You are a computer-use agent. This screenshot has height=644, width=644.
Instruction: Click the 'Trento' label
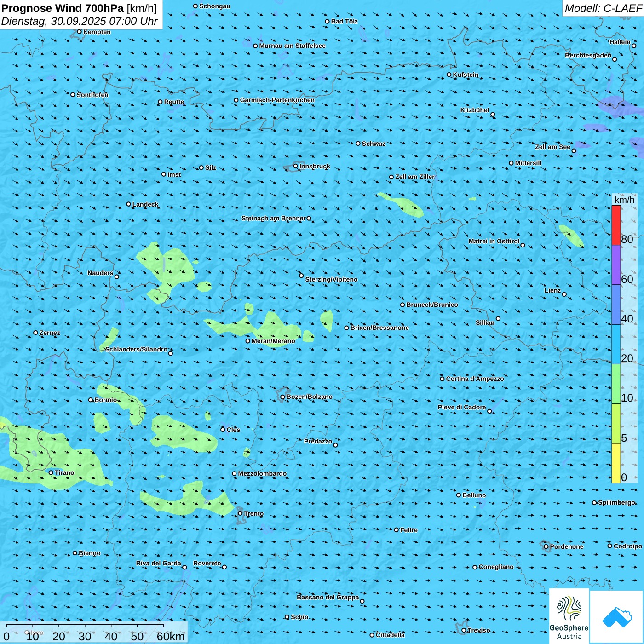[254, 513]
